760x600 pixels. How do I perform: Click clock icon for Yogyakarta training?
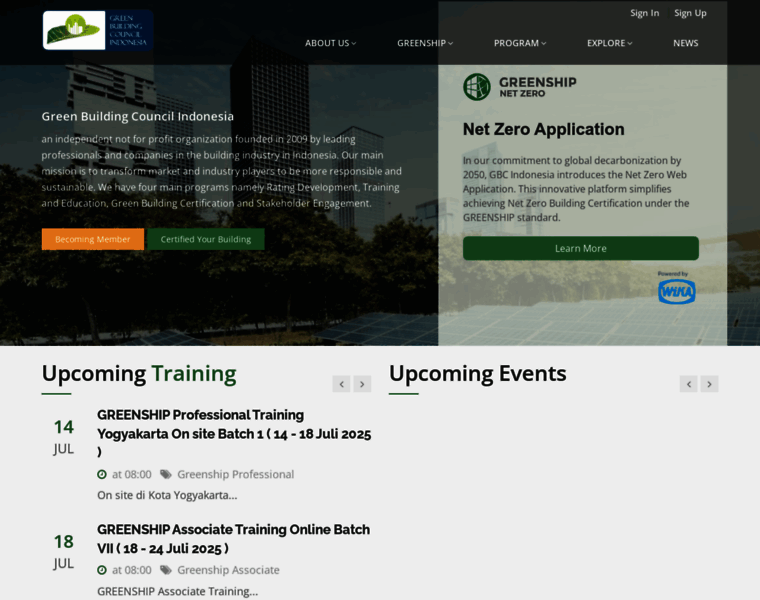tap(102, 474)
